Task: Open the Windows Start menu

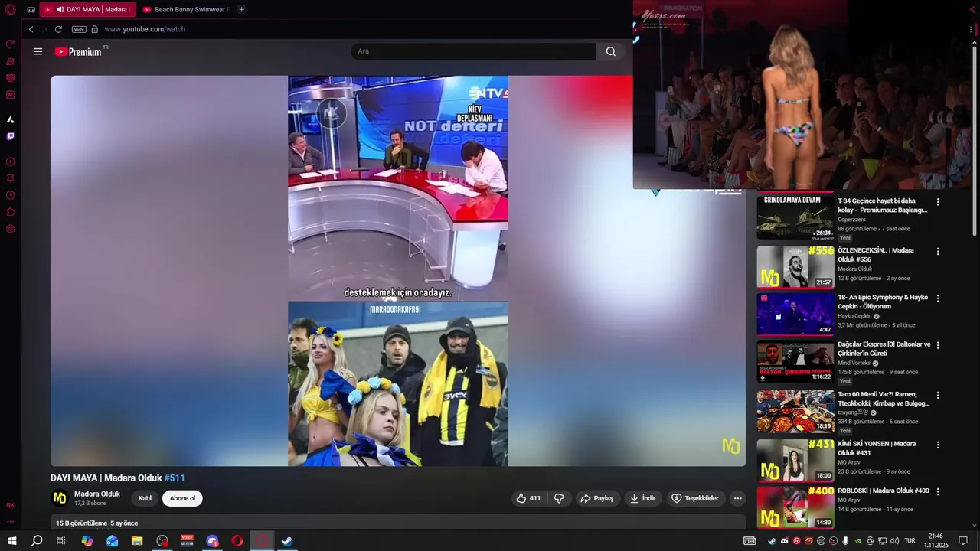Action: [x=12, y=541]
